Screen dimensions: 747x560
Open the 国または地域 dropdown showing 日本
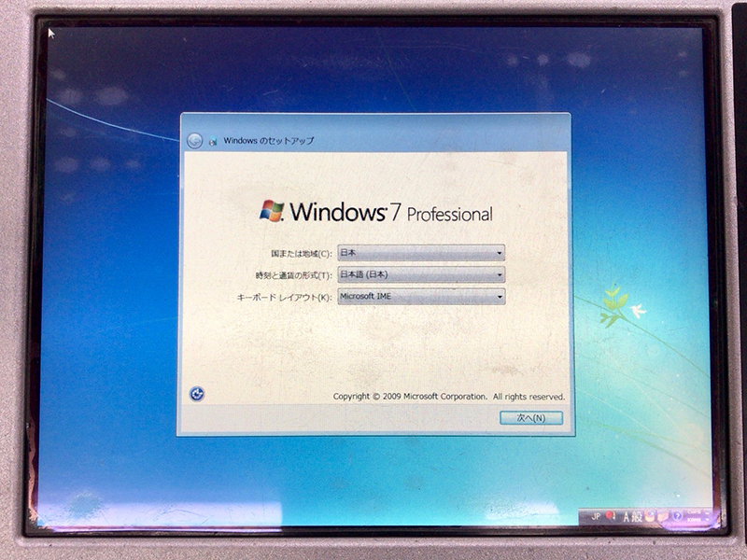coord(421,253)
